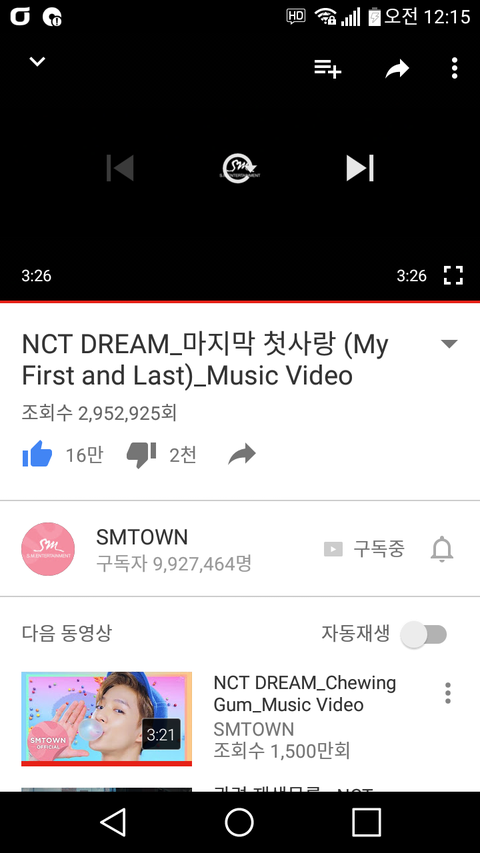Viewport: 480px width, 853px height.
Task: Click the red video progress bar
Action: tap(240, 301)
